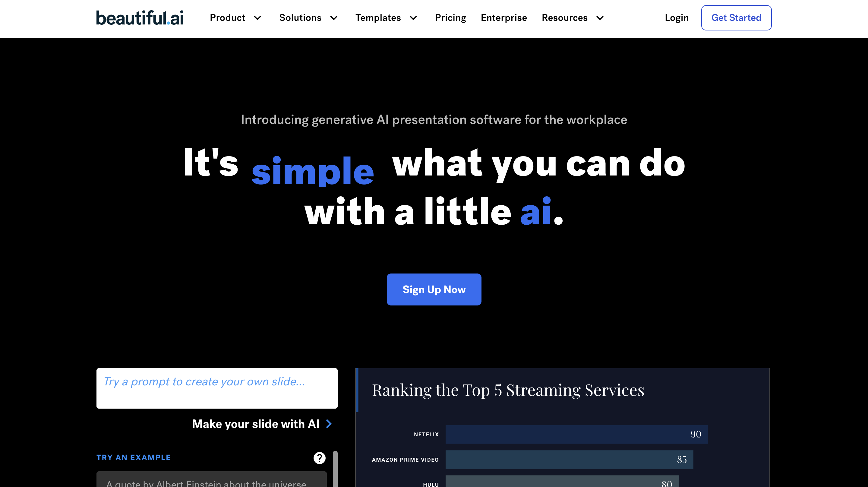Click the Get Started button
This screenshot has height=487, width=868.
[736, 17]
